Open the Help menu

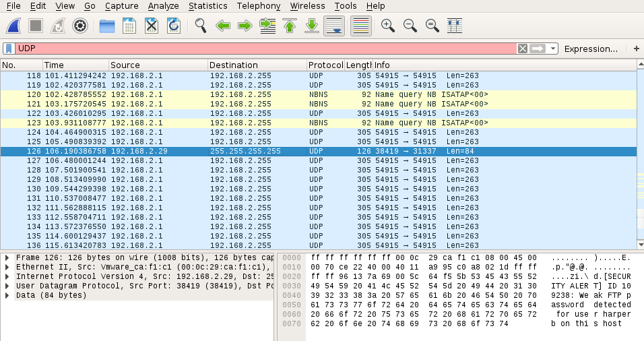[x=375, y=6]
